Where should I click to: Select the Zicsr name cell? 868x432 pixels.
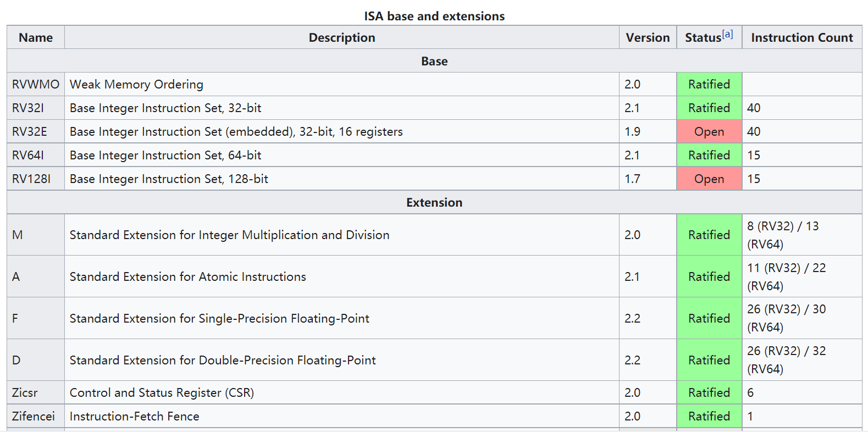point(25,393)
